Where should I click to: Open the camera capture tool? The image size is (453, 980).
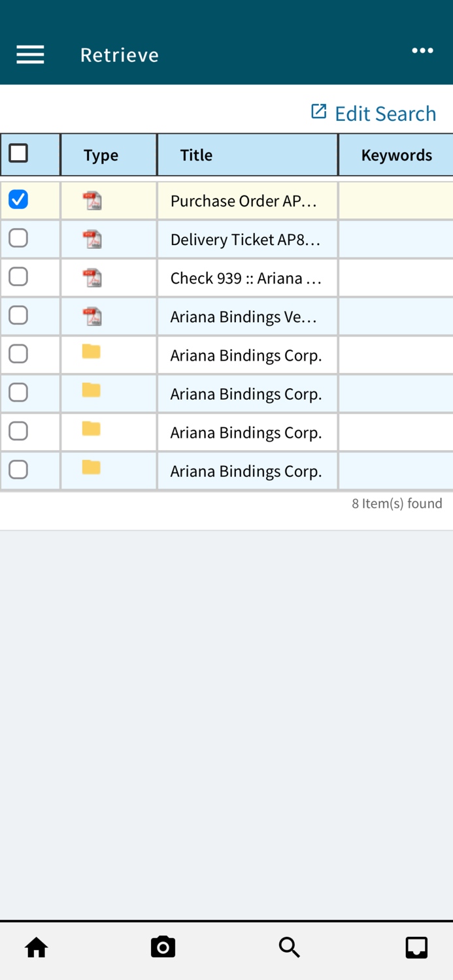[163, 947]
